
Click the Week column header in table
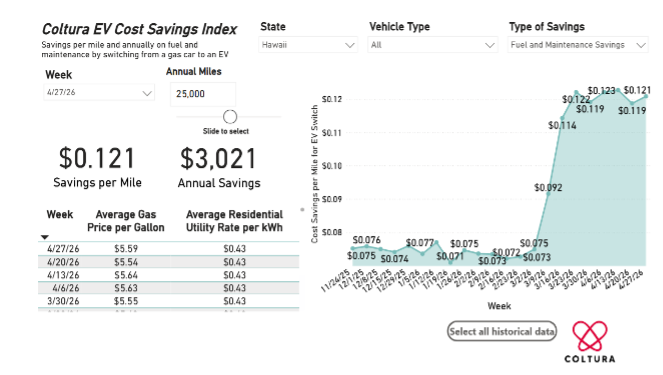click(60, 214)
